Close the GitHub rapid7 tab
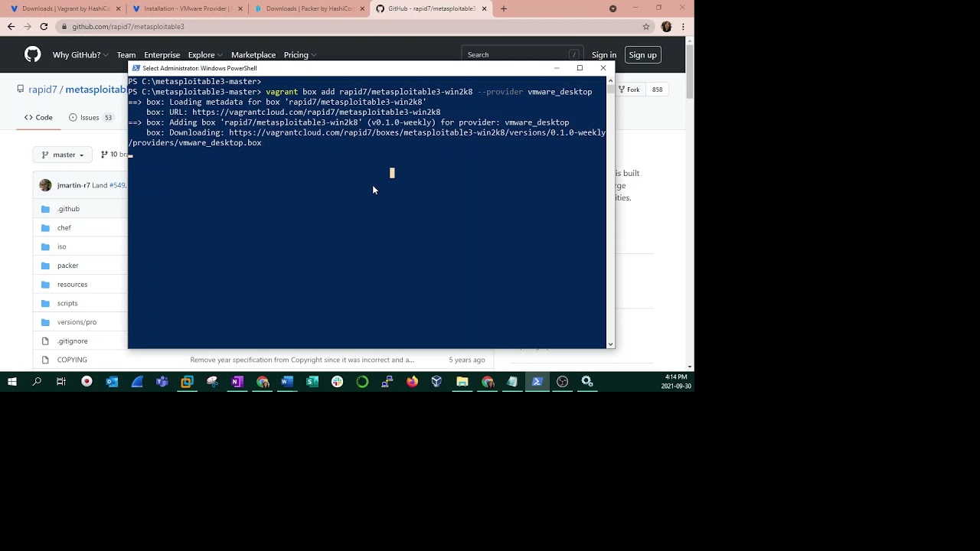The image size is (980, 551). pos(484,8)
